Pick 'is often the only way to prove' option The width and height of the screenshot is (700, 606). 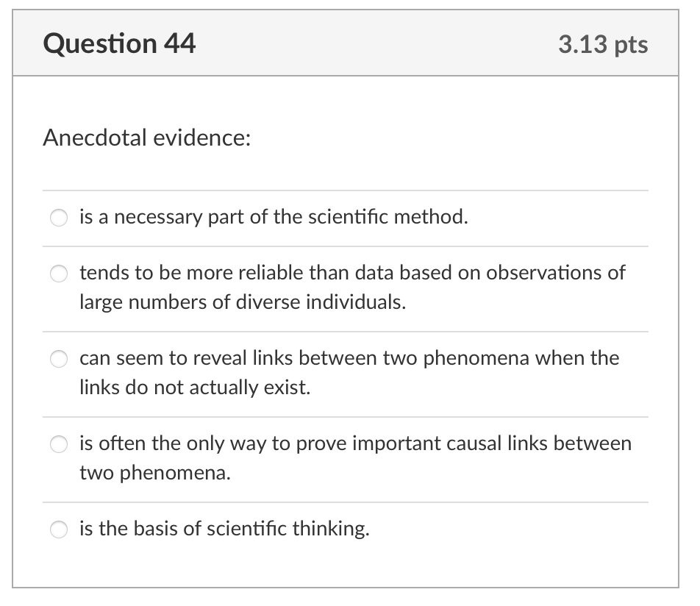58,444
